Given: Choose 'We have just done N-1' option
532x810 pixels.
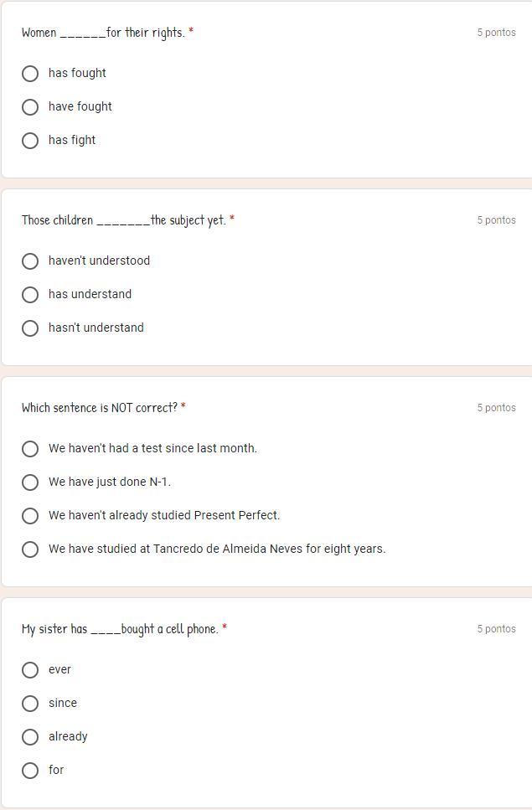Looking at the screenshot, I should [x=30, y=482].
